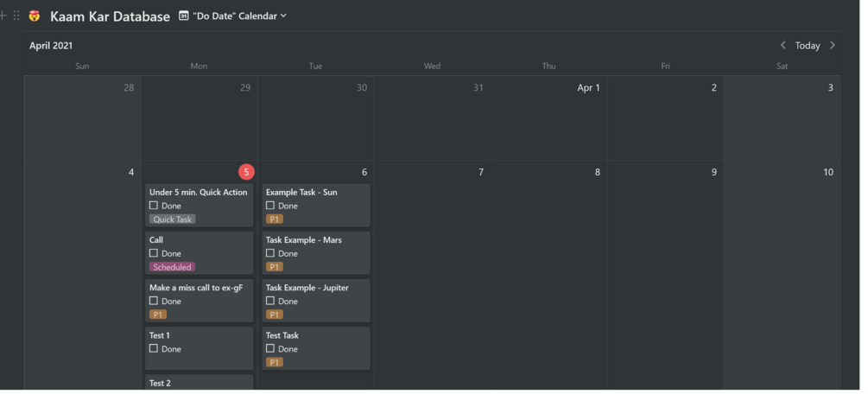Viewport: 868px width, 394px height.
Task: Check Done on Under 5 min. Quick Action
Action: tap(154, 206)
